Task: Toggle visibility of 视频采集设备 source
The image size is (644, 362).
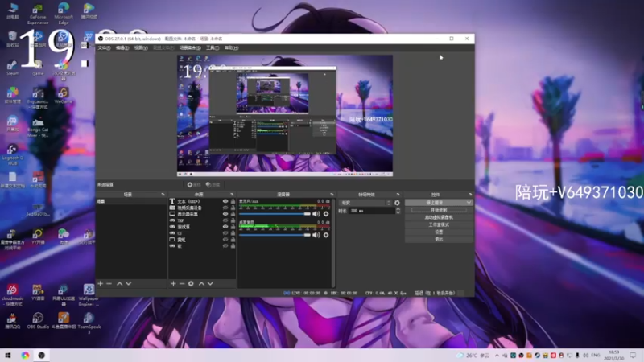Action: (225, 208)
